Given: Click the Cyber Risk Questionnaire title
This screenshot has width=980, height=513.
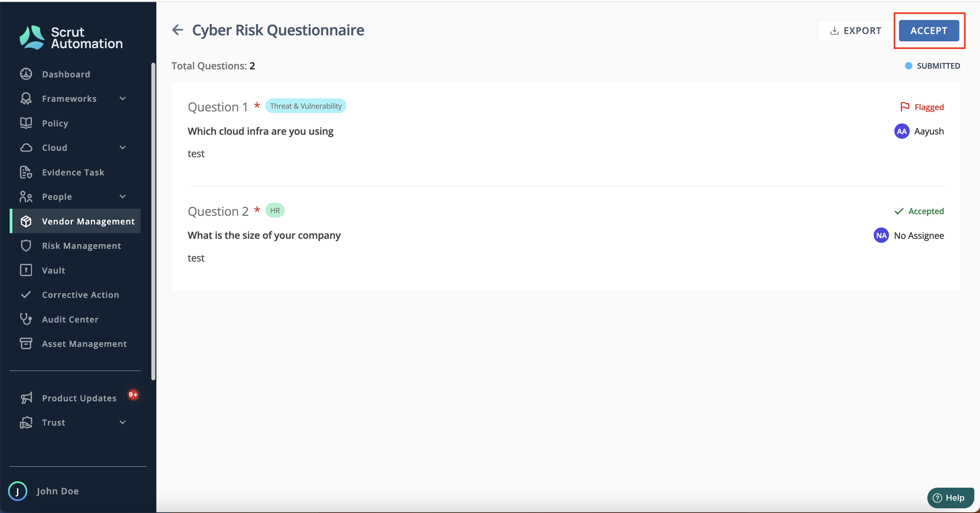Looking at the screenshot, I should coord(278,30).
